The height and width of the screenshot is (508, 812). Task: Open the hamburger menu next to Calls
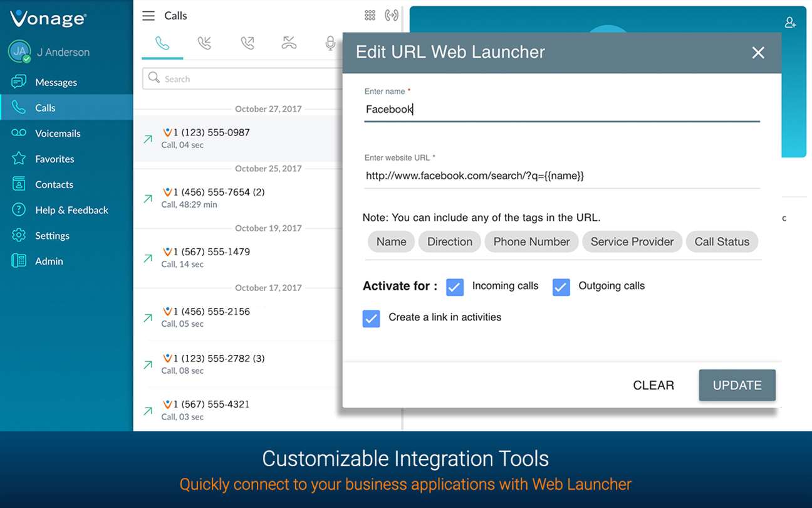point(148,16)
